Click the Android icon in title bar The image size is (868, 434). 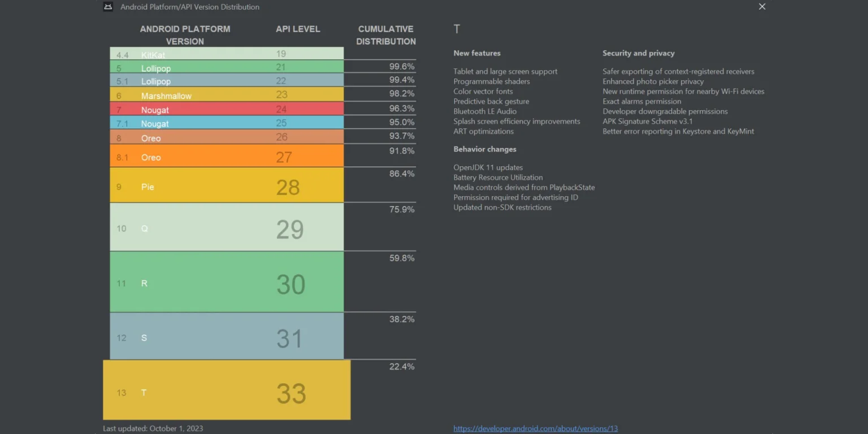pyautogui.click(x=108, y=7)
